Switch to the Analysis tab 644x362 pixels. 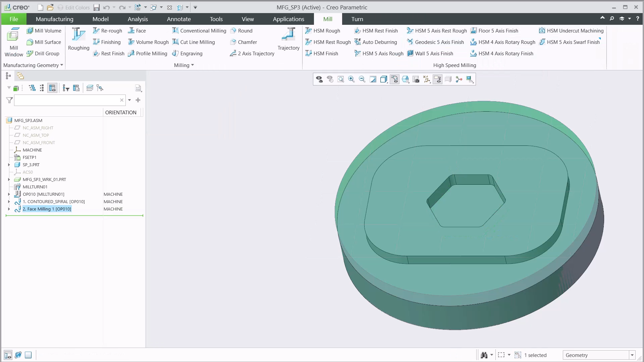(138, 19)
